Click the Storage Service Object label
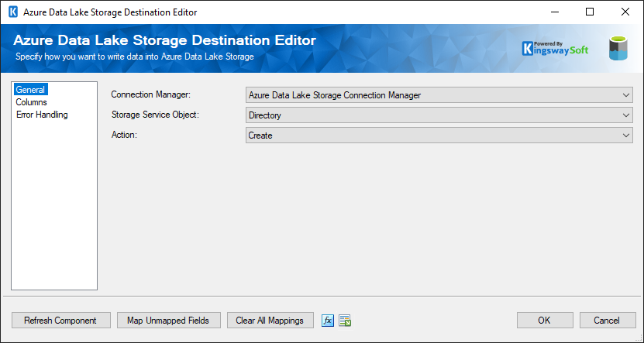Viewport: 644px width, 343px height. click(x=155, y=115)
